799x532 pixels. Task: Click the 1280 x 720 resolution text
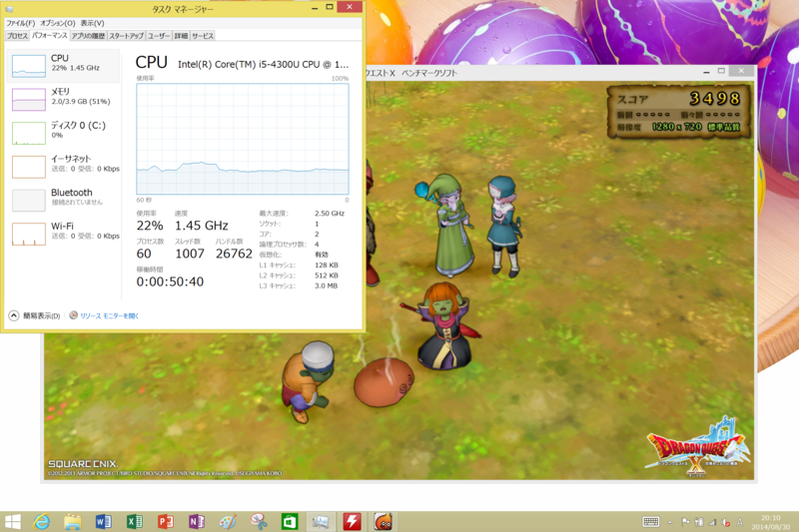pos(677,126)
